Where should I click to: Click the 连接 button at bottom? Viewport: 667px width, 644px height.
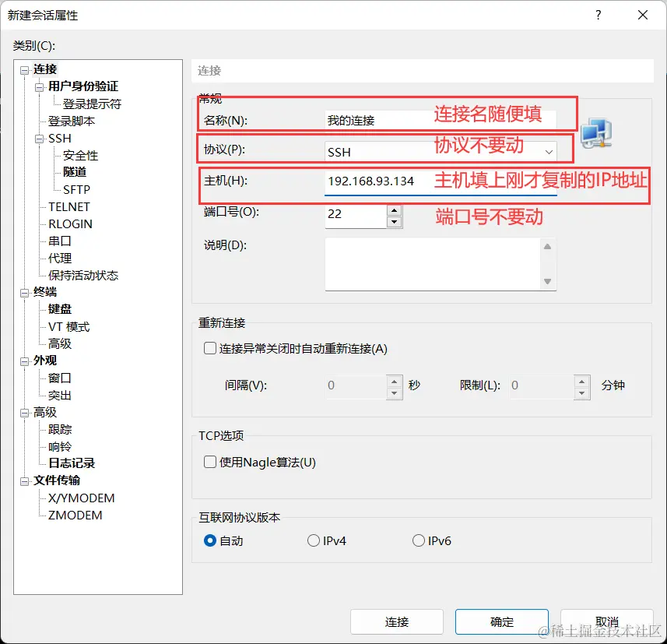[397, 622]
